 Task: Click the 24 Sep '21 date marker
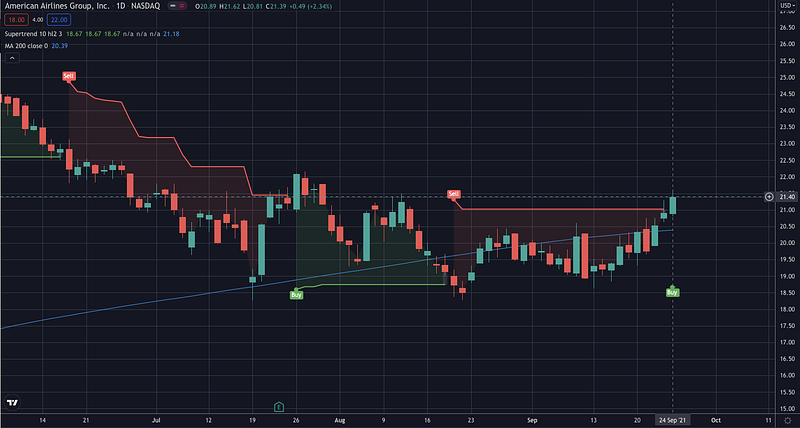(672, 420)
